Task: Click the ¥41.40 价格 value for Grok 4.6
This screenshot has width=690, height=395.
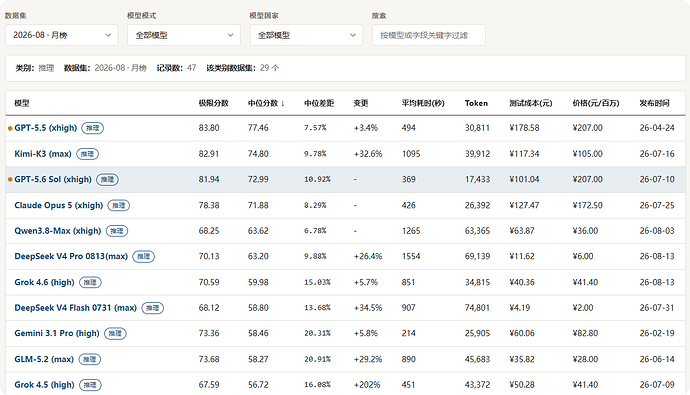Action: tap(585, 282)
